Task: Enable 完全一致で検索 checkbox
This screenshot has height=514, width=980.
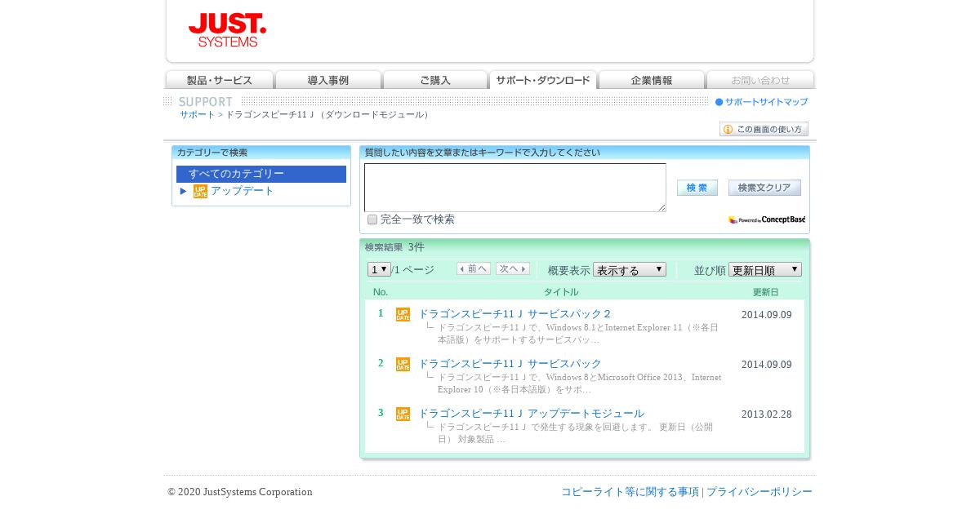Action: pyautogui.click(x=372, y=219)
